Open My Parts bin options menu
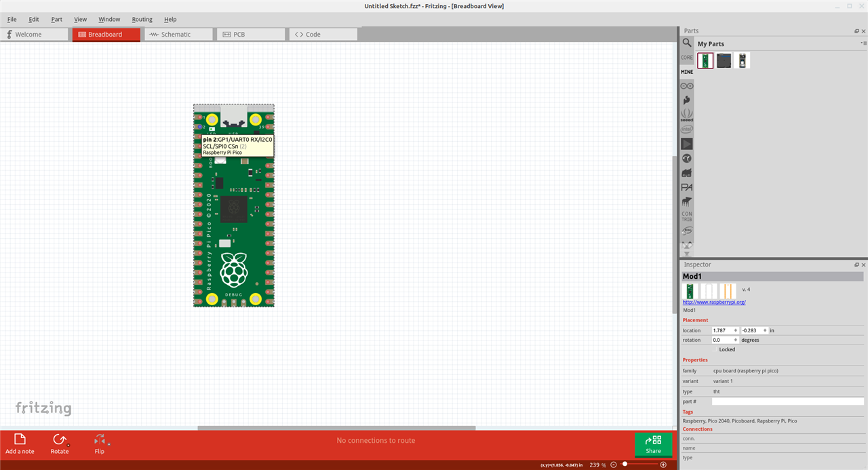The width and height of the screenshot is (868, 470). pyautogui.click(x=864, y=43)
